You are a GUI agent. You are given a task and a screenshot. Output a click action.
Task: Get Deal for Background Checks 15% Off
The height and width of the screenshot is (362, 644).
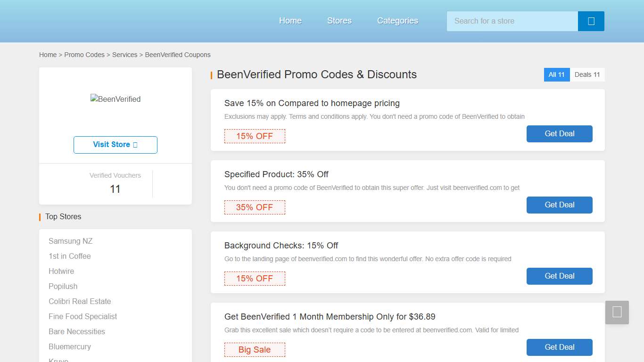coord(559,276)
